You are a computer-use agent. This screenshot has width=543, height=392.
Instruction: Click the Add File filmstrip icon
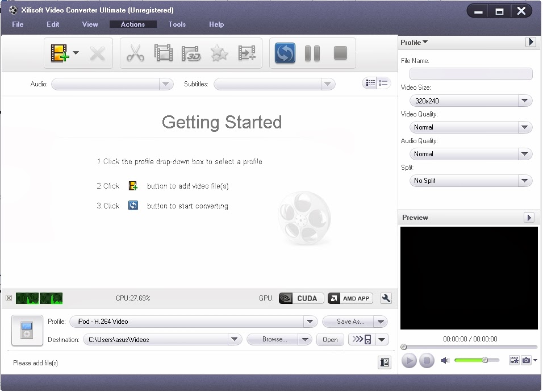click(59, 53)
